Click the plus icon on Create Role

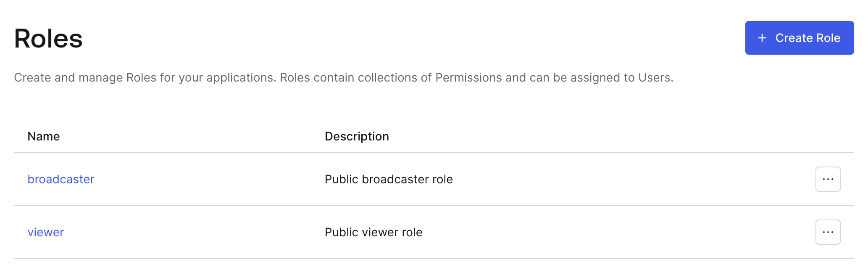tap(762, 38)
